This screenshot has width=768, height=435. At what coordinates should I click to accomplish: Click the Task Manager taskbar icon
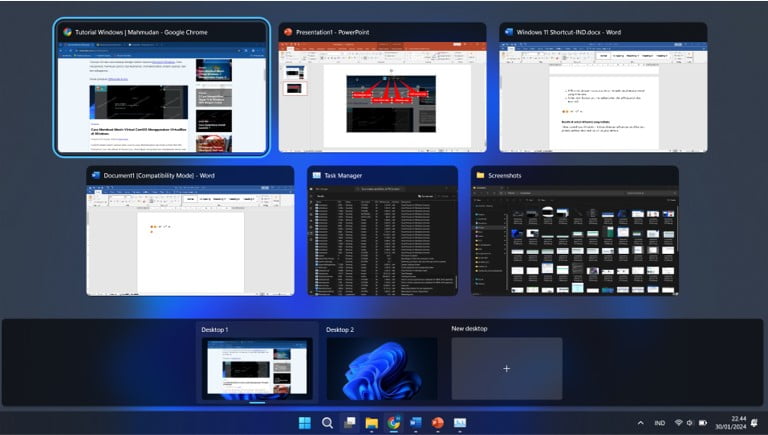click(460, 423)
